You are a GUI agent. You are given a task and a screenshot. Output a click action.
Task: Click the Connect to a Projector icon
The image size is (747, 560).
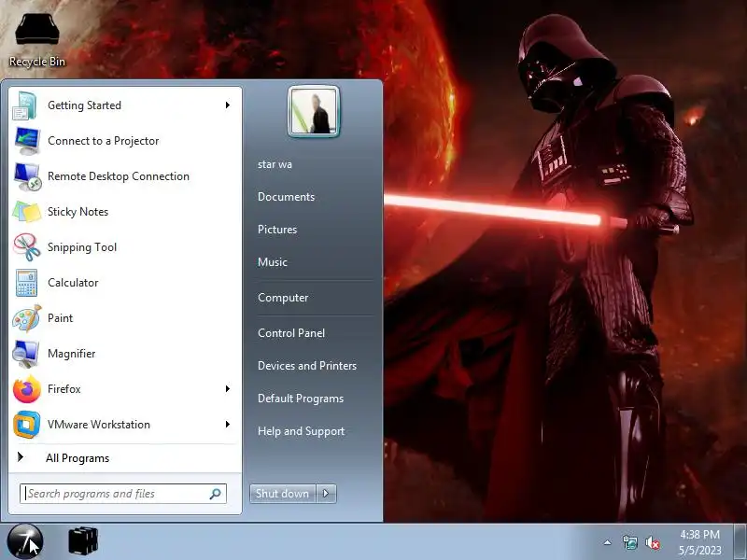pos(27,141)
